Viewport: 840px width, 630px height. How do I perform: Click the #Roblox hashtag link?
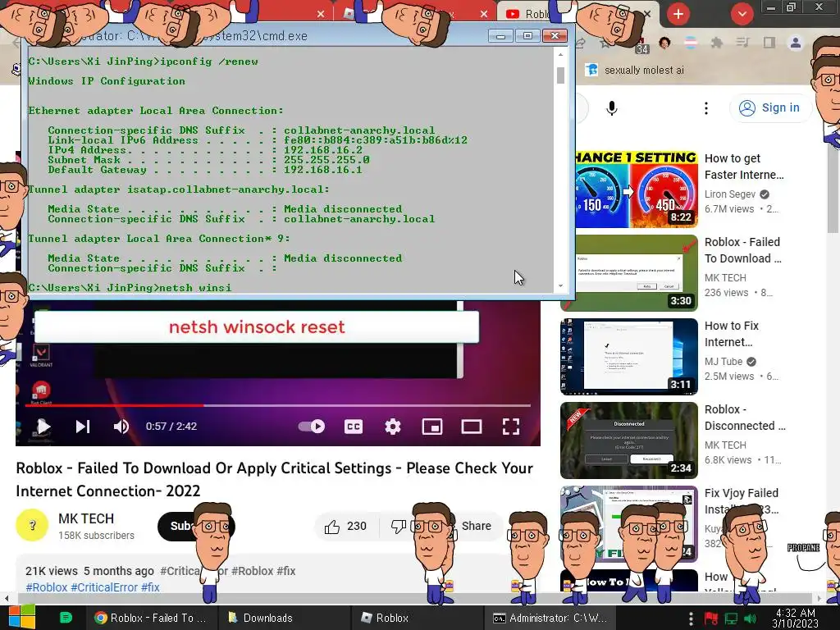(47, 587)
